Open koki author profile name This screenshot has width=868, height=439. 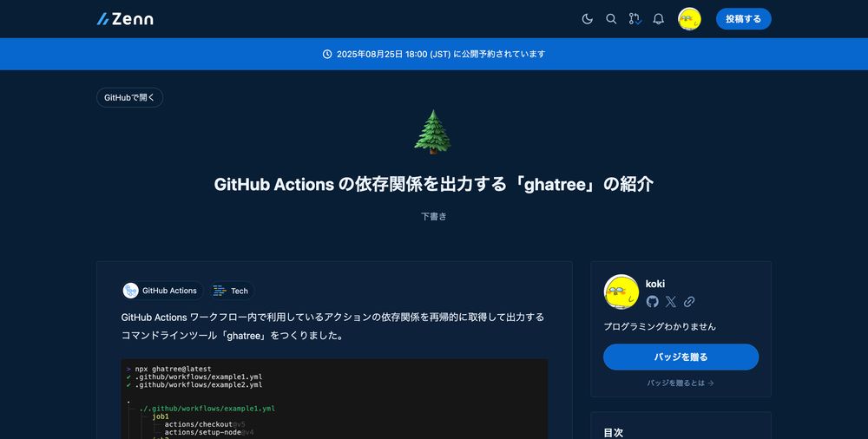[654, 284]
